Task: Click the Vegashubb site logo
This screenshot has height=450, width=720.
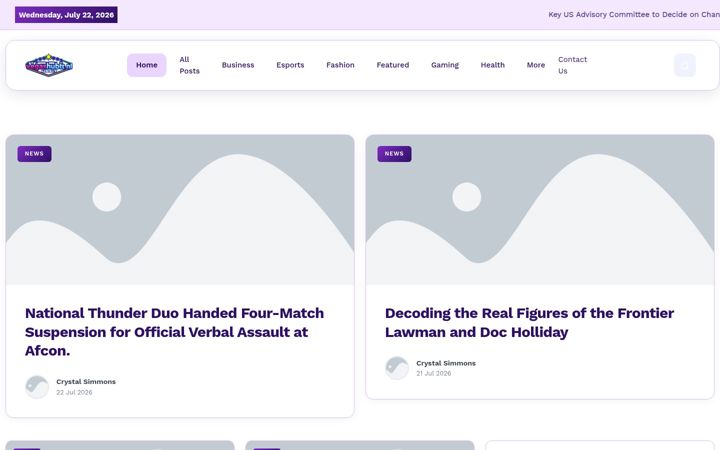Action: coord(49,65)
